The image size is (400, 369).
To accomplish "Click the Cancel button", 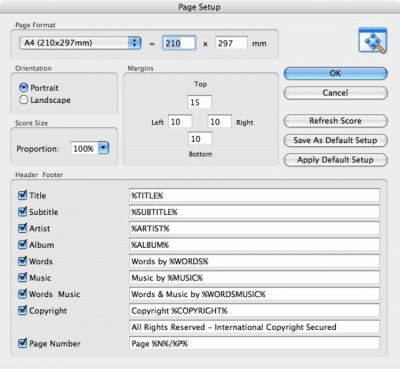I will point(336,93).
